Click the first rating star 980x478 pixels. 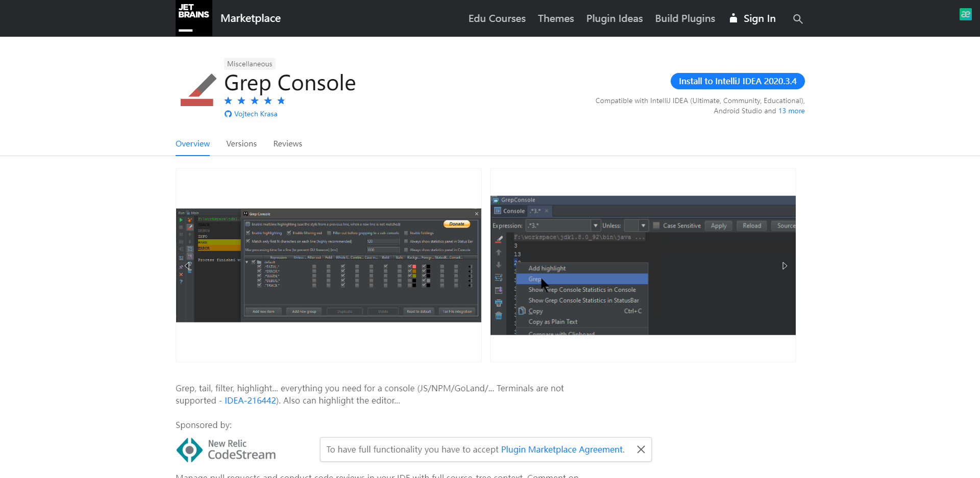(228, 100)
